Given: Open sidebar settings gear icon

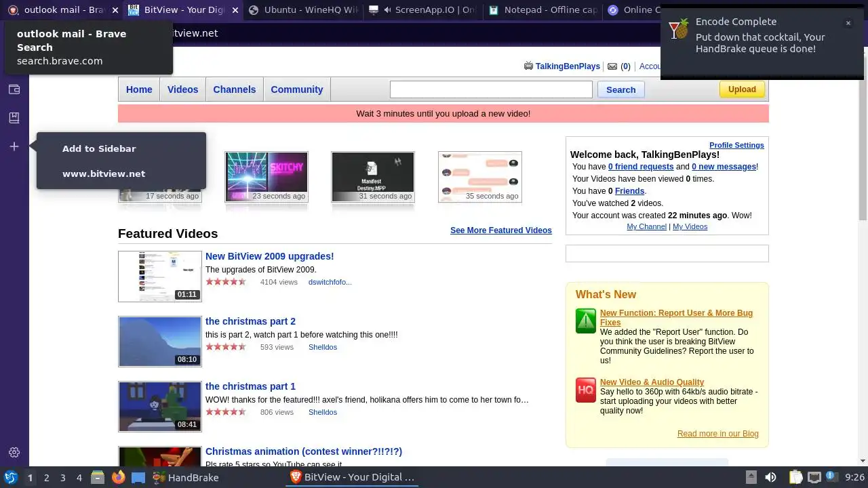Looking at the screenshot, I should pyautogui.click(x=14, y=453).
